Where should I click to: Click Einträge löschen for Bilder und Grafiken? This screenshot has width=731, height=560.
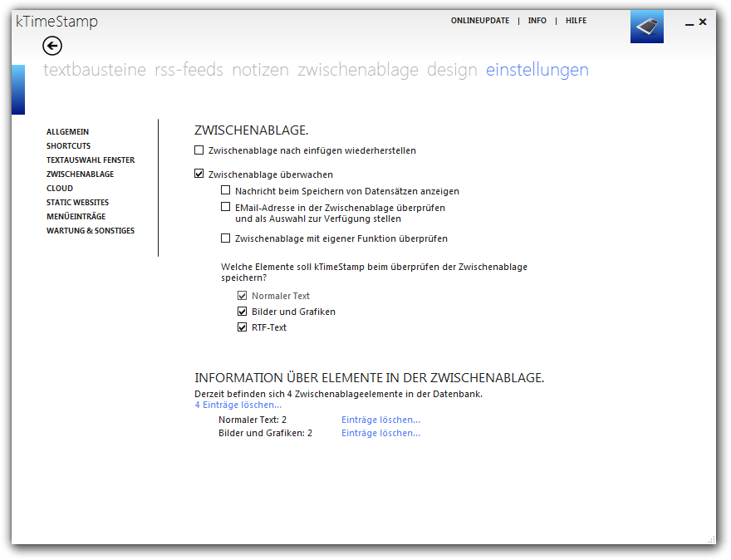click(380, 433)
